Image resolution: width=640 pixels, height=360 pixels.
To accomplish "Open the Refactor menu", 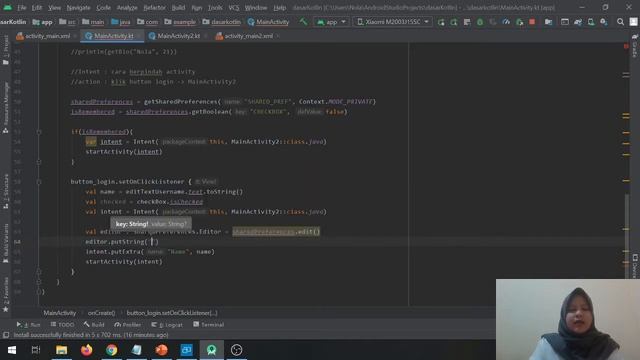I will pyautogui.click(x=154, y=7).
